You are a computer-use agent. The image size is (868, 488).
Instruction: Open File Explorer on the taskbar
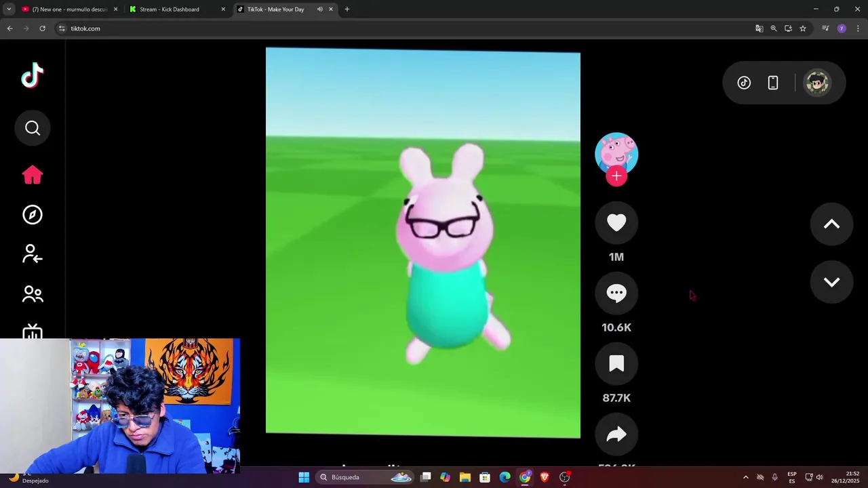(x=465, y=477)
